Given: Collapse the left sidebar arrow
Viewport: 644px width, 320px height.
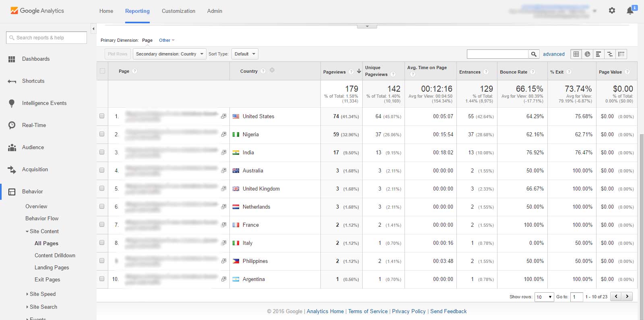Looking at the screenshot, I should [93, 29].
